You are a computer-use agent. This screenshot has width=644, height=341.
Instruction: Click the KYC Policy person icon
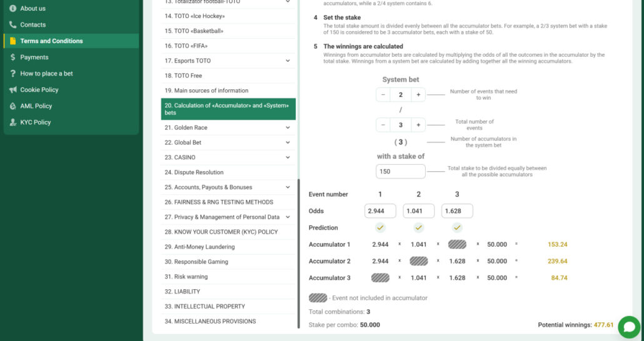click(x=13, y=122)
